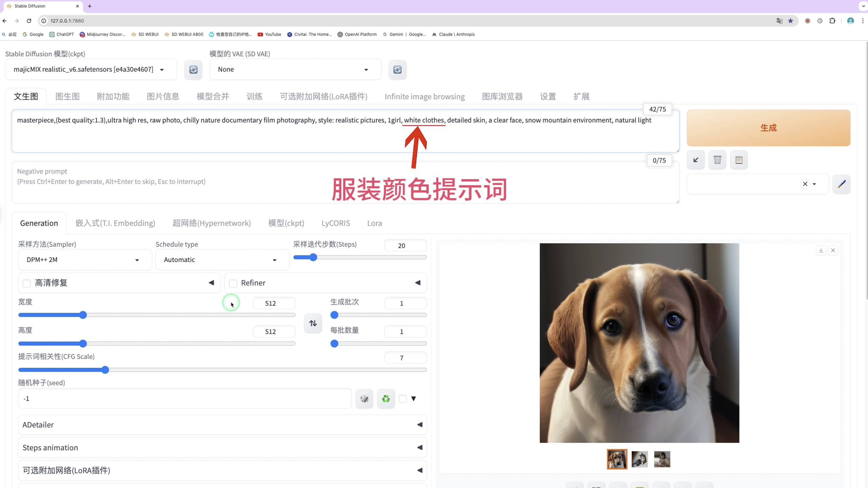Click the 高度 height slider handle
The height and width of the screenshot is (488, 868).
tap(83, 344)
